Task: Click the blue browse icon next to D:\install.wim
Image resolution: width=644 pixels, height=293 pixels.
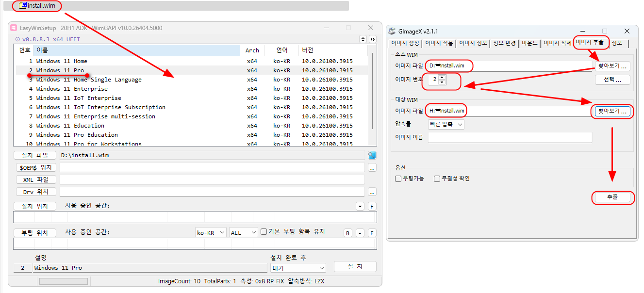Action: (372, 155)
